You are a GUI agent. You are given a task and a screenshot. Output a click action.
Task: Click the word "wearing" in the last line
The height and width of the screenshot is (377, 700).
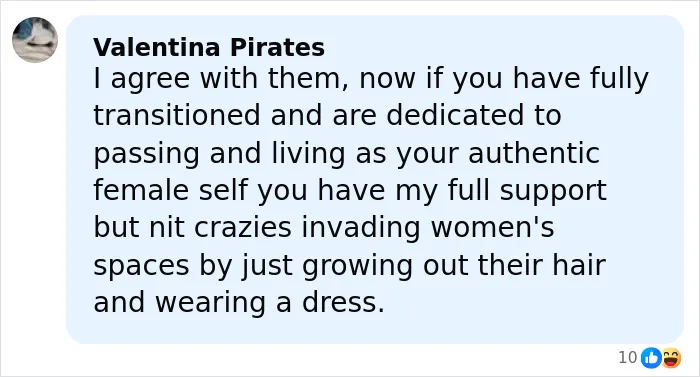[211, 304]
